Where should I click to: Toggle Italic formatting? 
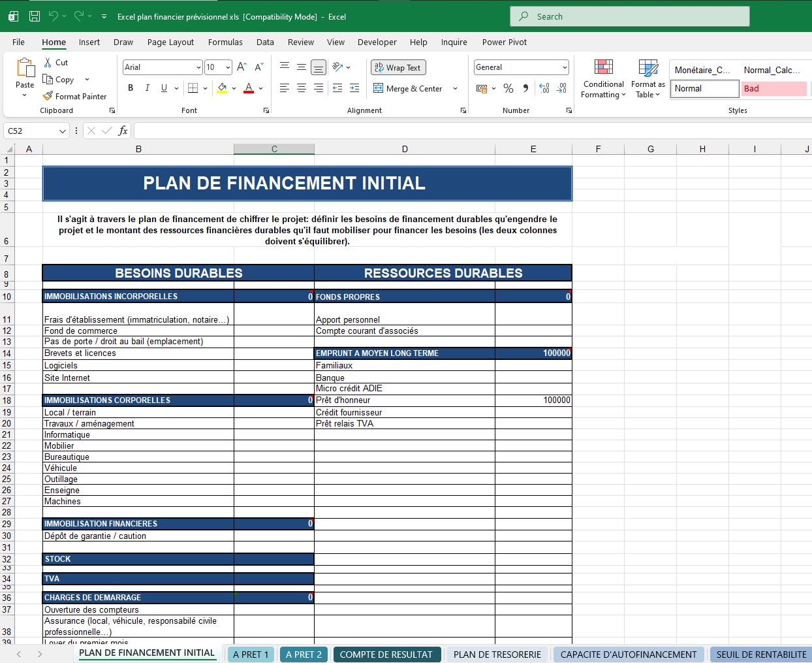[148, 88]
